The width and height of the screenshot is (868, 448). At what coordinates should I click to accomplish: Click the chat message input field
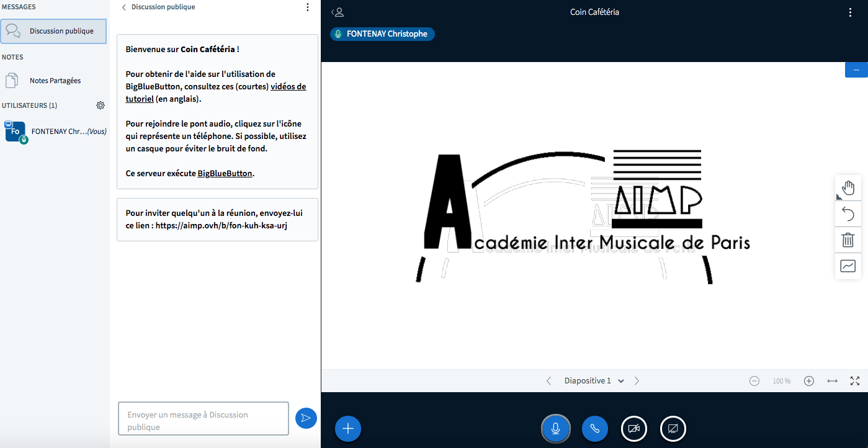pos(204,420)
